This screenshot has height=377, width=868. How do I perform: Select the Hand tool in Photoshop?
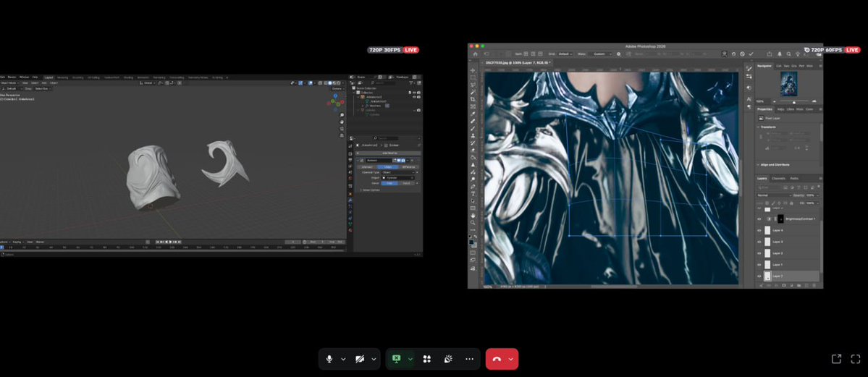pos(473,216)
